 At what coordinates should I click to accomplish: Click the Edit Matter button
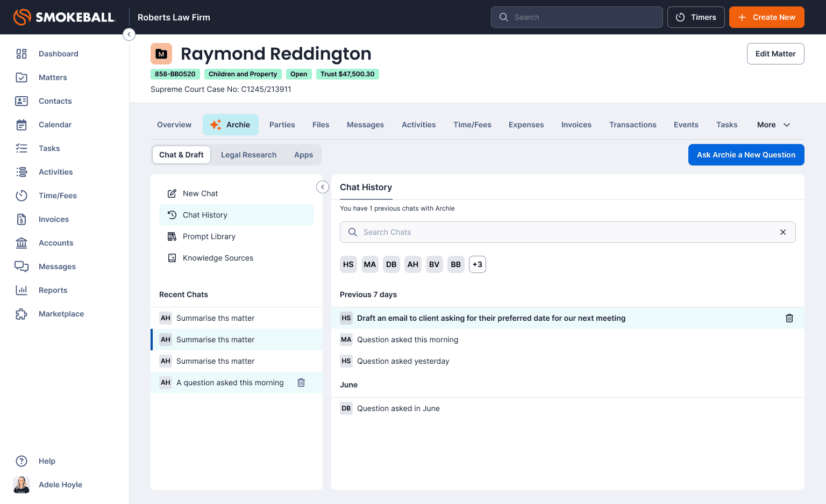pos(775,54)
